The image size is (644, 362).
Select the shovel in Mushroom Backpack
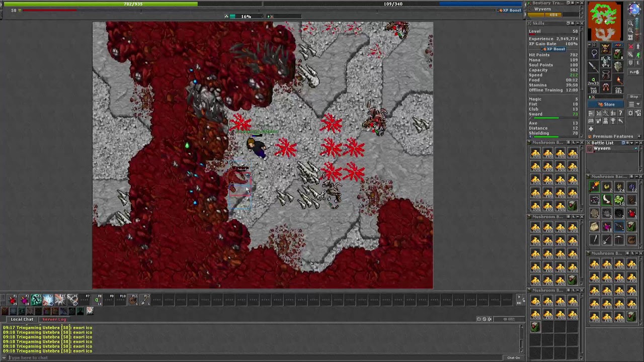607,240
